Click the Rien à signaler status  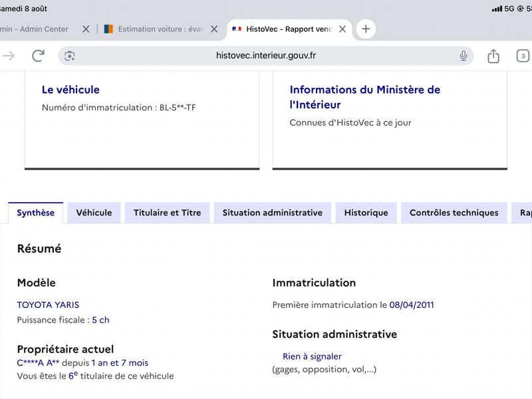(x=312, y=356)
